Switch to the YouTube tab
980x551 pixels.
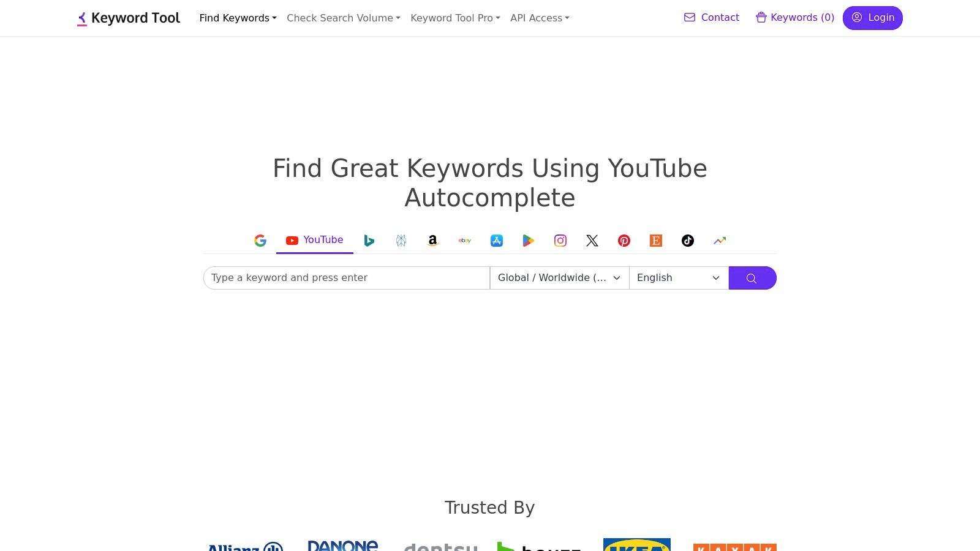coord(314,240)
